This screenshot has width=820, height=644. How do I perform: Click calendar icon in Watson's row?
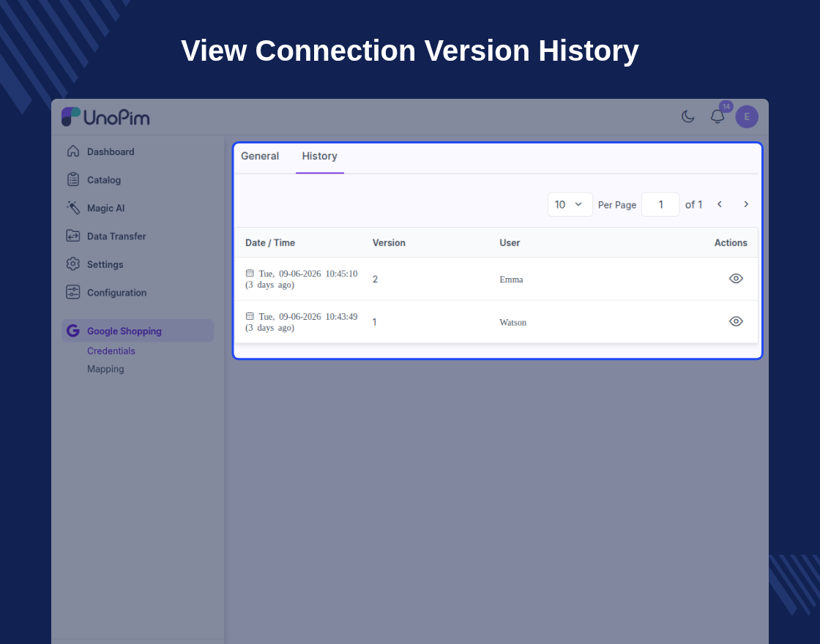coord(250,315)
